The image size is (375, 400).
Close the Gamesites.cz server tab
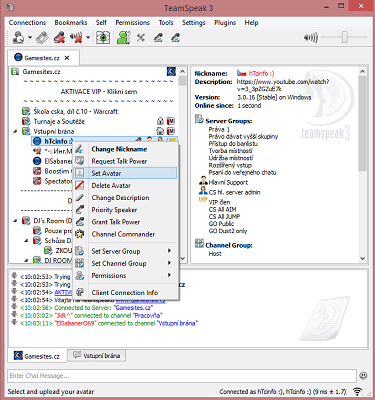click(67, 58)
